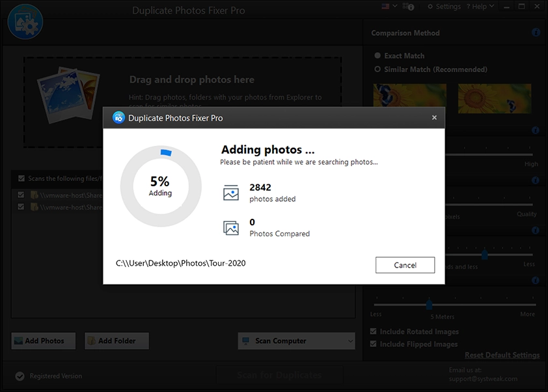Click Reset Default Settings link
The width and height of the screenshot is (548, 392).
pyautogui.click(x=502, y=355)
